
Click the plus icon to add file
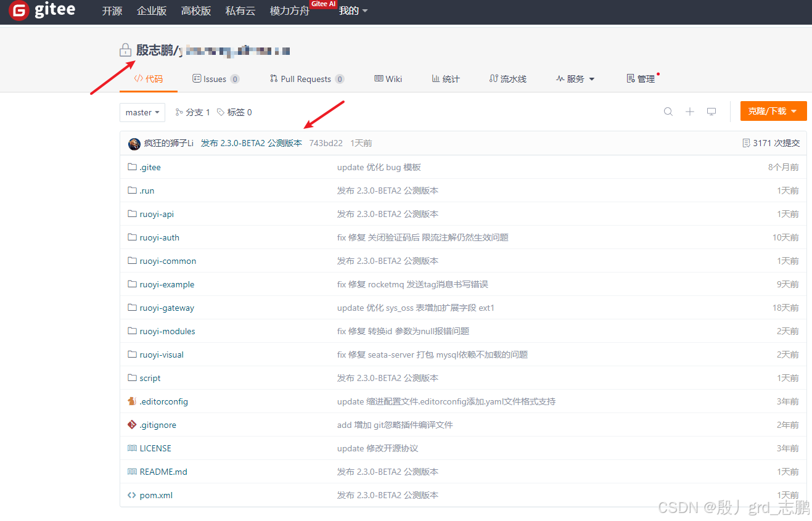(x=690, y=112)
